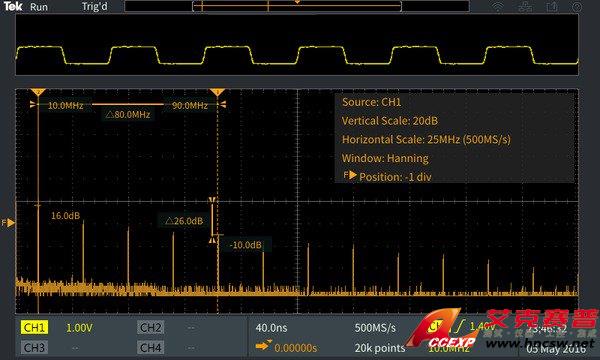Open the network connection icon
Image resolution: width=600 pixels, height=360 pixels.
(525, 7)
